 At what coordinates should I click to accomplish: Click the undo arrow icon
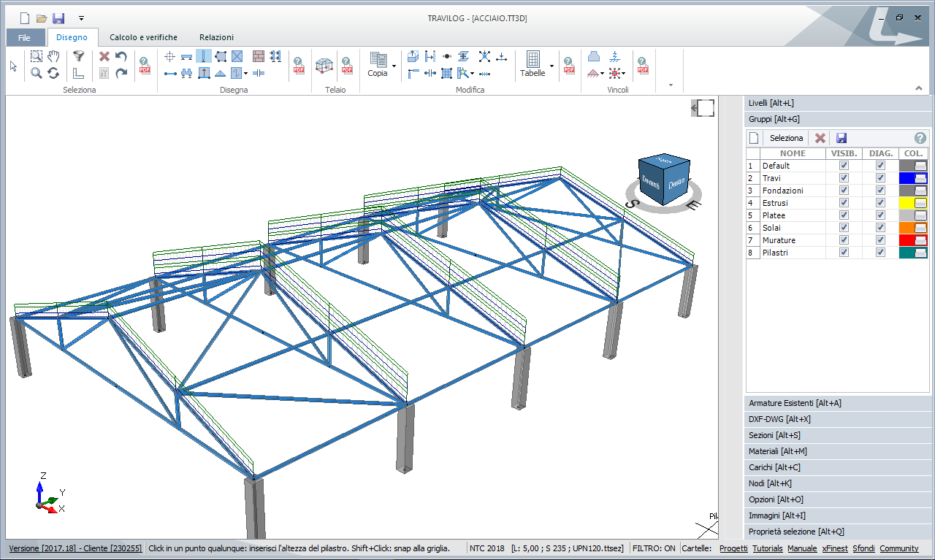[121, 56]
